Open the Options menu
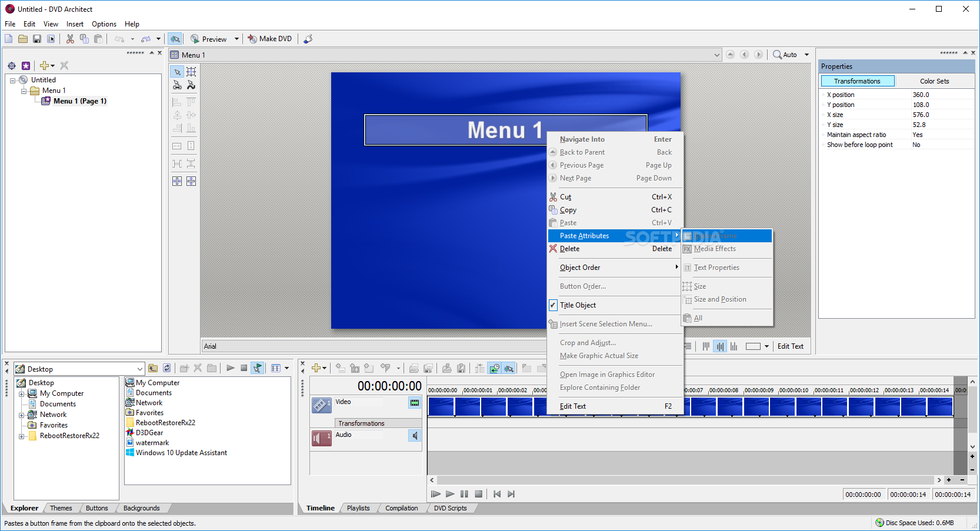 click(104, 24)
